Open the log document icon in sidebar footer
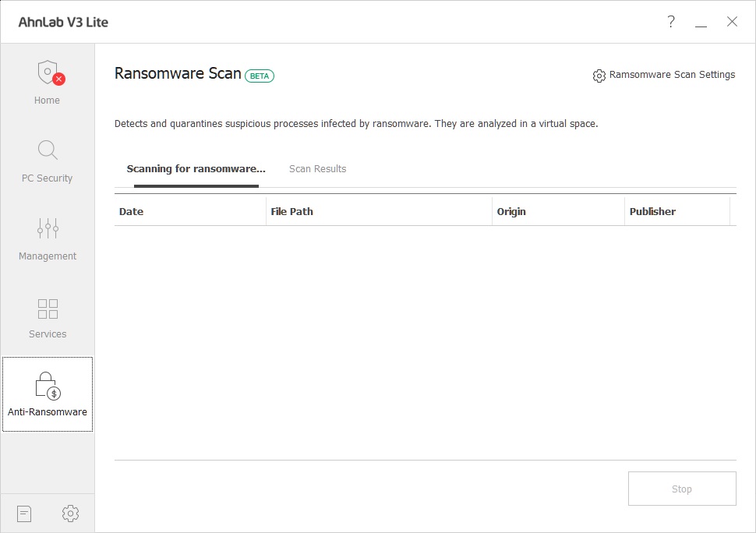Screen dimensions: 756x533 (24, 514)
